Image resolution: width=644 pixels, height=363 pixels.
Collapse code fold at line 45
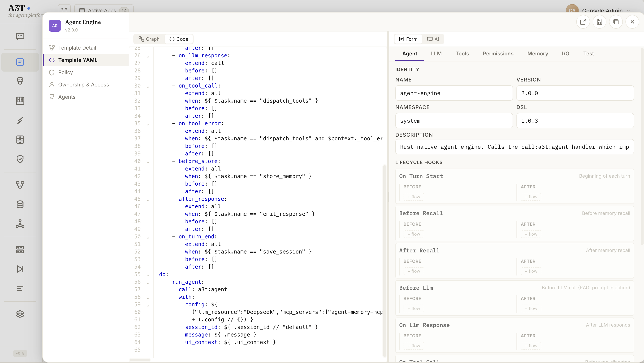pos(148,200)
